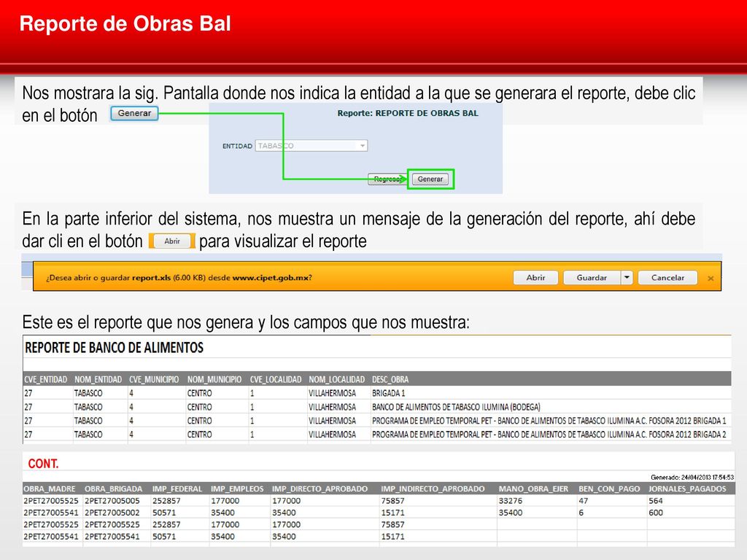747x560 pixels.
Task: Click the Regresar button in the report form
Action: point(387,179)
